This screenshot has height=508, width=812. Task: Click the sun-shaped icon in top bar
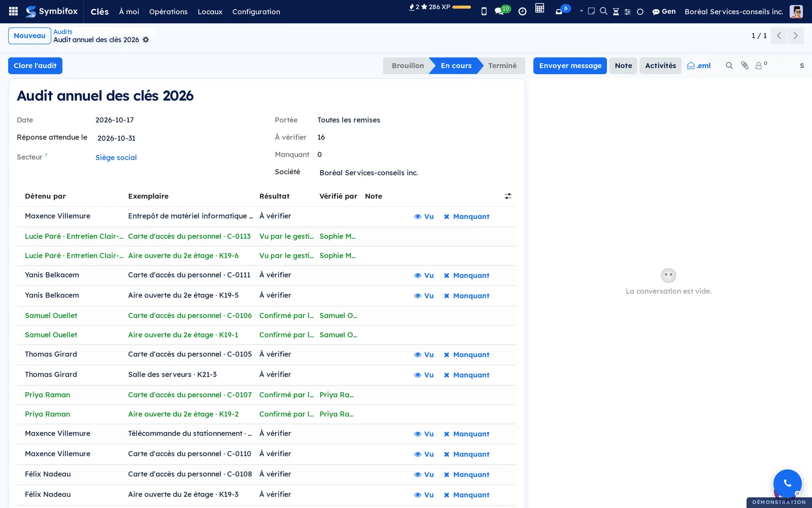(x=640, y=12)
